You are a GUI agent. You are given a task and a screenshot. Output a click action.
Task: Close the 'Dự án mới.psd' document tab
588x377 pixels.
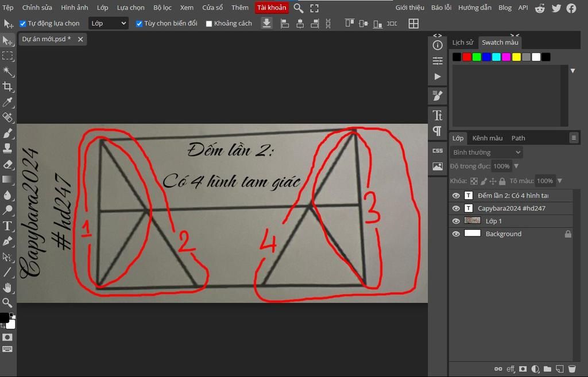(80, 39)
